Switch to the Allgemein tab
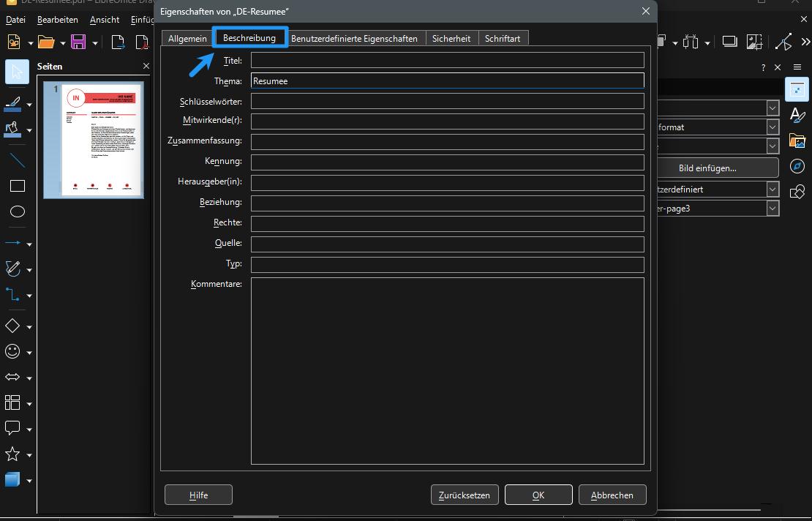 [187, 38]
